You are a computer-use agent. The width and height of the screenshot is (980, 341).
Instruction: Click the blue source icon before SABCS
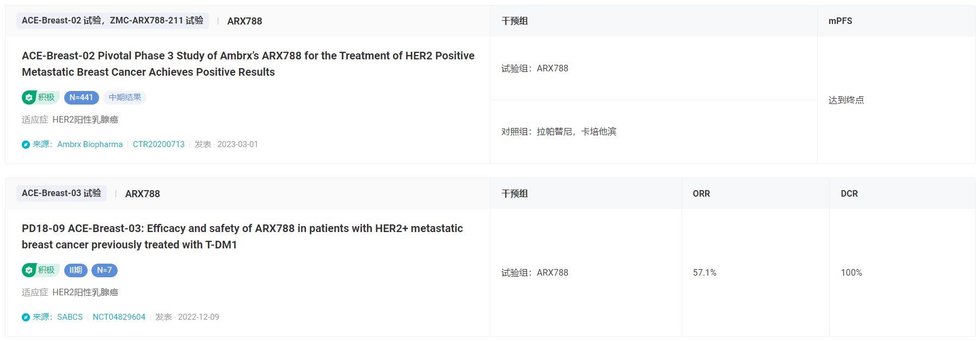click(x=26, y=317)
